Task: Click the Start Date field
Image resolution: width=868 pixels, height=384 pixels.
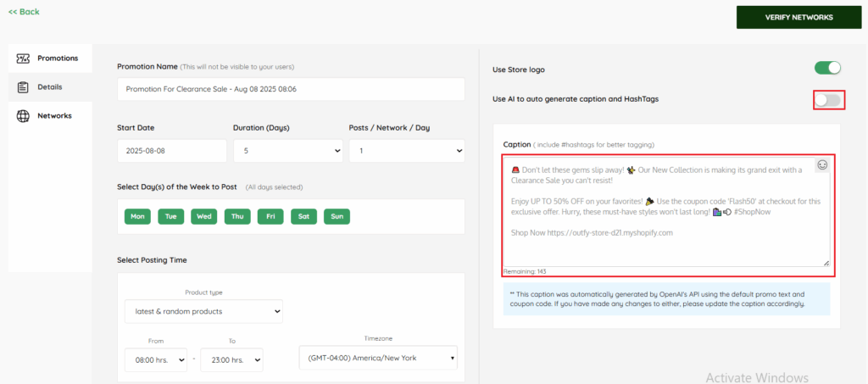Action: pos(171,151)
